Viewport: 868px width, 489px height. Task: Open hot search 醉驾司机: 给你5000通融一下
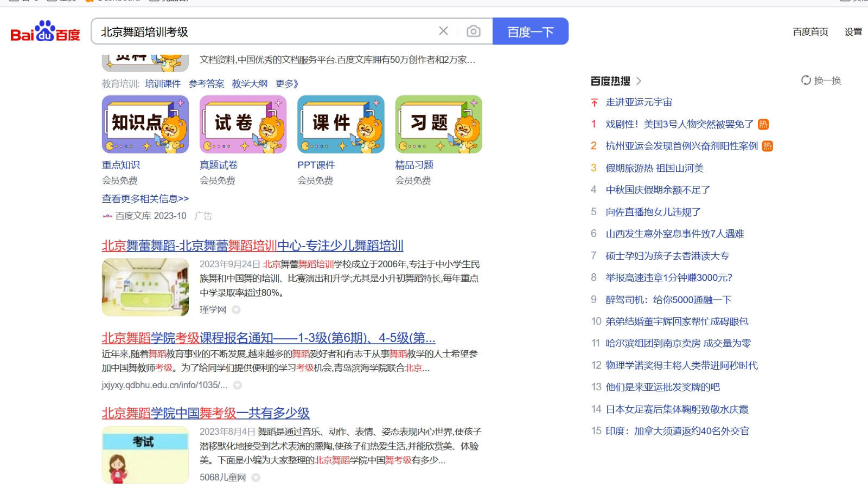coord(668,300)
